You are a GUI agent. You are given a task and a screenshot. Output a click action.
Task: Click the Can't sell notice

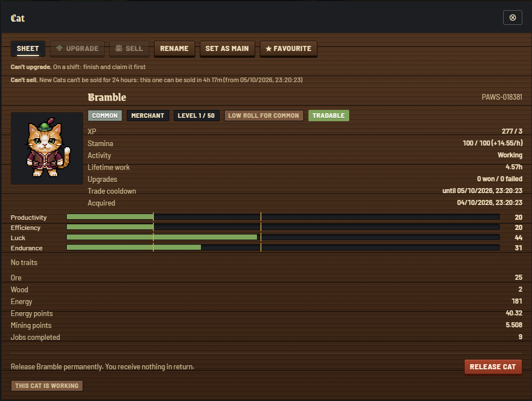pyautogui.click(x=157, y=80)
